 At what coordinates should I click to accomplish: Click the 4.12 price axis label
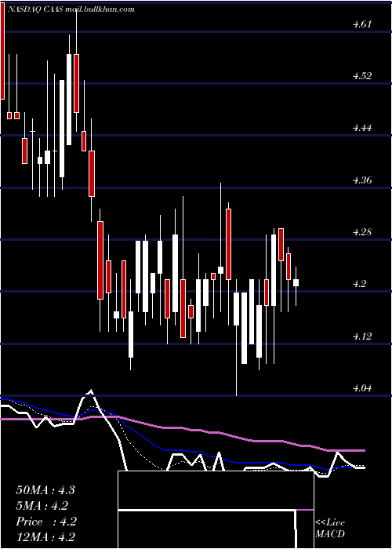pyautogui.click(x=362, y=336)
